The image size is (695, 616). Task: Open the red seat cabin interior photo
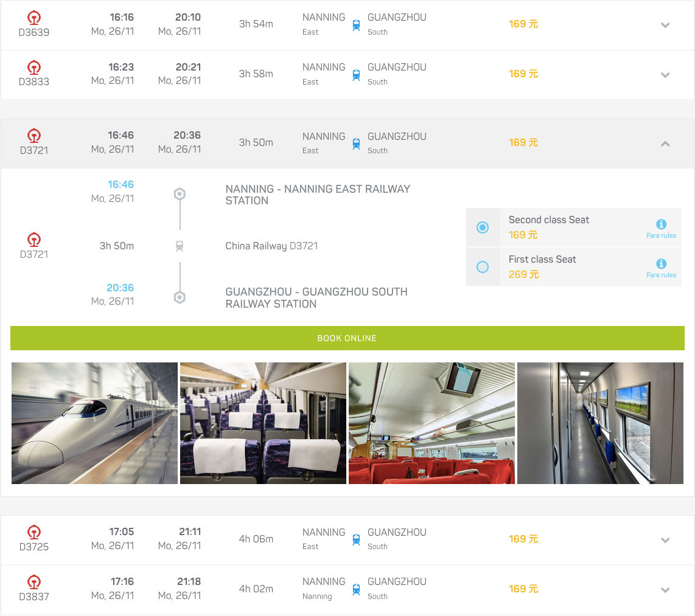point(431,423)
